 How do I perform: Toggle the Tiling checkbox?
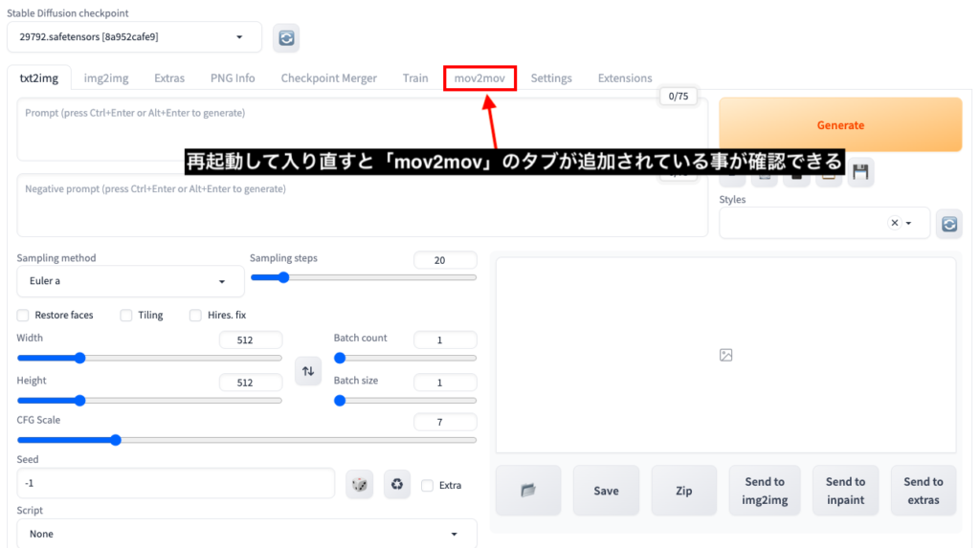(x=126, y=315)
